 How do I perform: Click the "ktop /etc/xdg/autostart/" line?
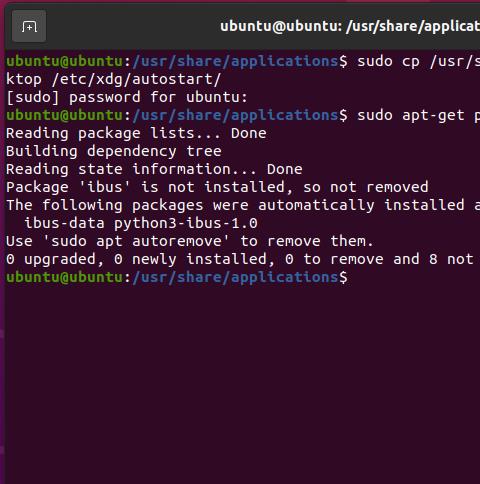click(113, 79)
